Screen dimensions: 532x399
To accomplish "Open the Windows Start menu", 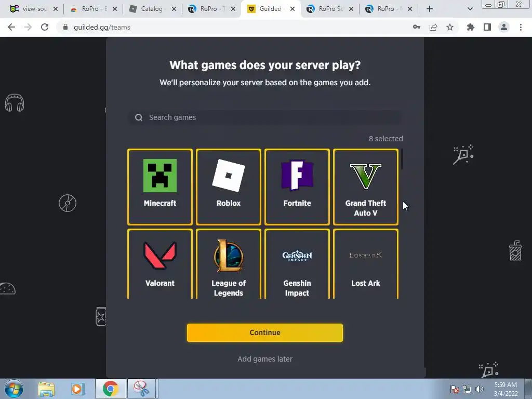I will click(14, 389).
